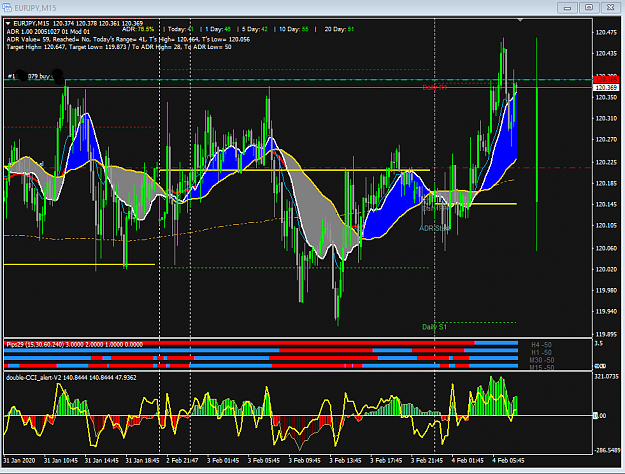Click 120.060 on the price scale

pos(606,248)
